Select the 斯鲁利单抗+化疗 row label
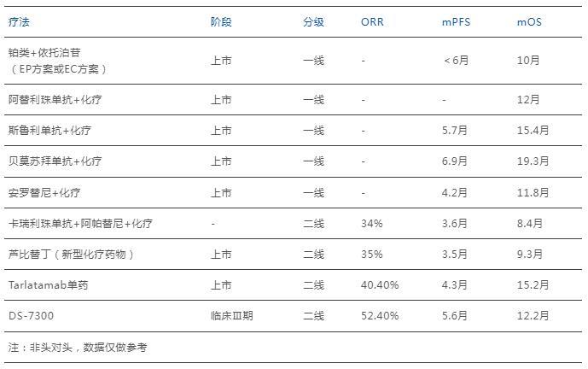 tap(49, 130)
